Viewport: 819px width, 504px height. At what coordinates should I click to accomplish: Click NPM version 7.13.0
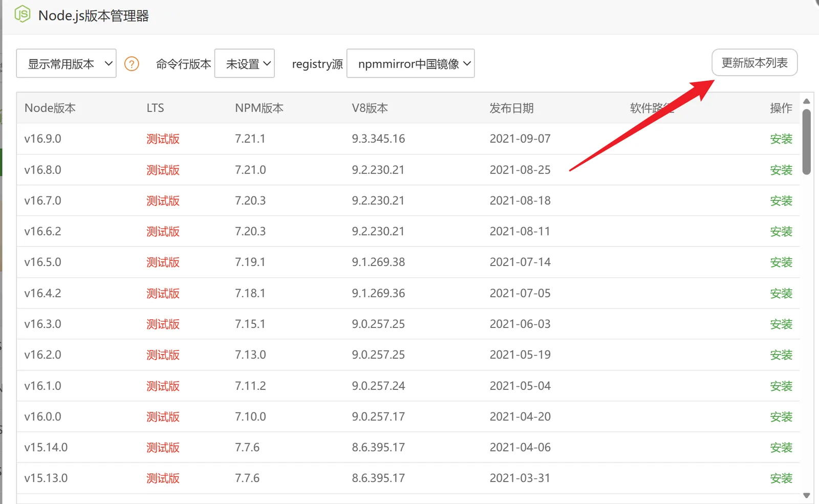250,355
